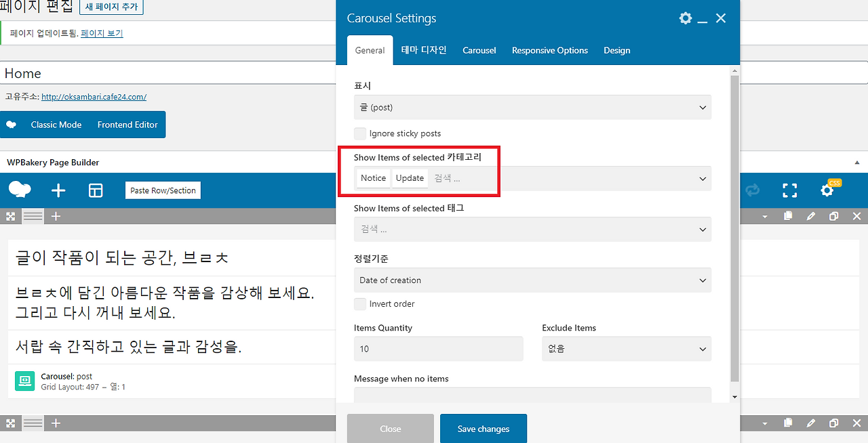Switch to Classic Mode
This screenshot has width=868, height=443.
click(x=56, y=125)
